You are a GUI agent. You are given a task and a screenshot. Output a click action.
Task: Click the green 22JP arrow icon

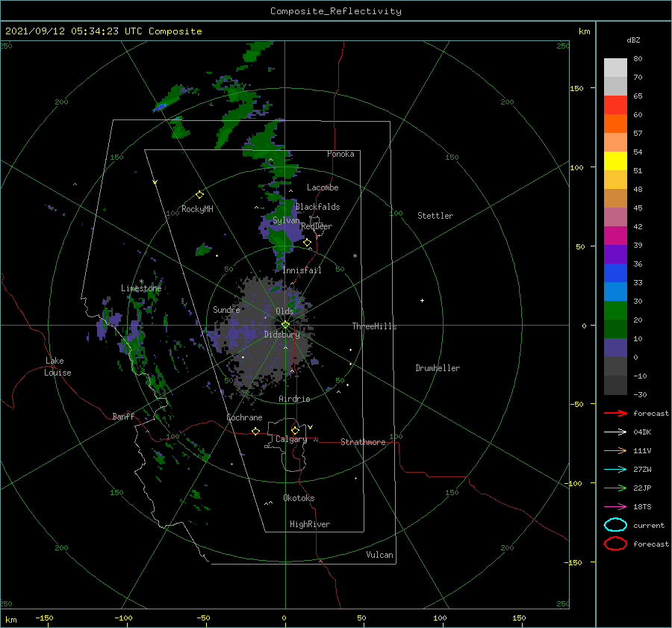(615, 488)
